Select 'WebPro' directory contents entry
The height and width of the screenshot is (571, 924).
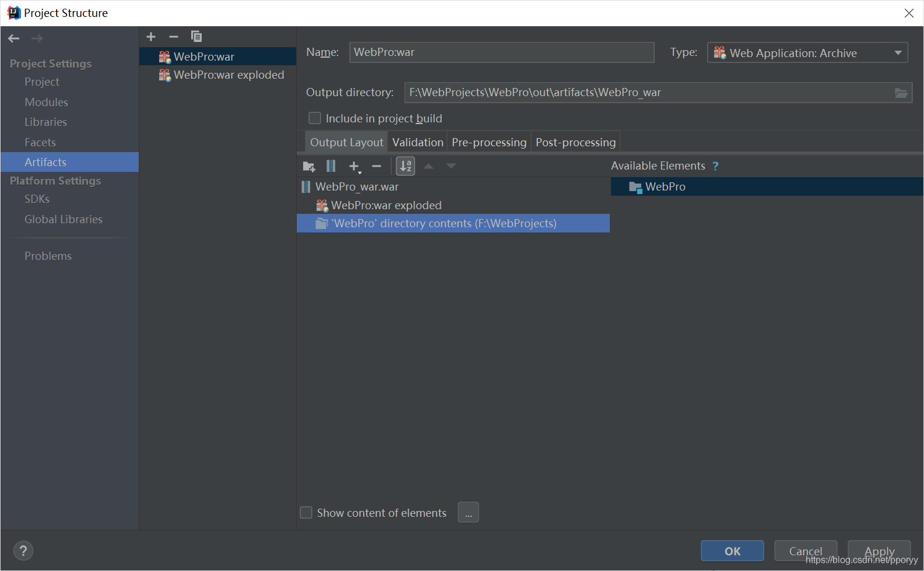(x=453, y=224)
